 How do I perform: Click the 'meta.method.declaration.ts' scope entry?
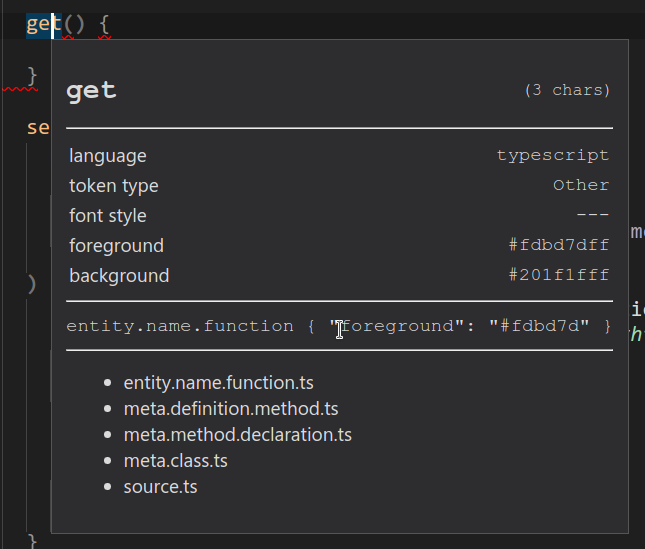click(x=237, y=435)
